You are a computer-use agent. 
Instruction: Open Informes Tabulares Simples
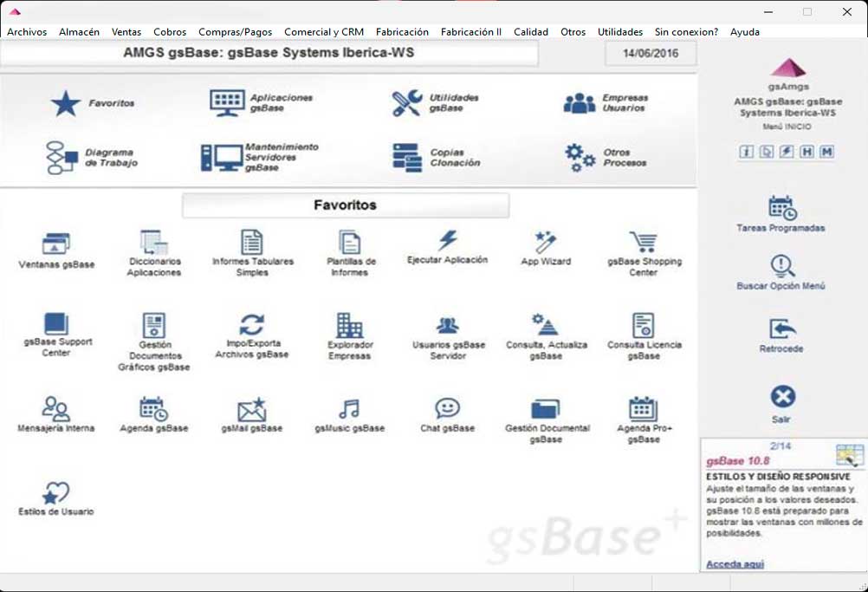pos(252,252)
